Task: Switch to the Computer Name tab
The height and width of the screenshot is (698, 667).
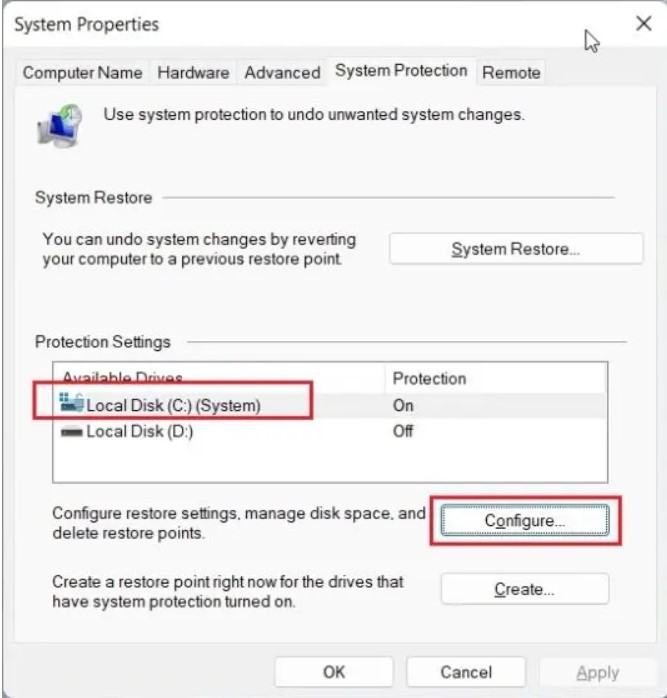Action: [83, 73]
